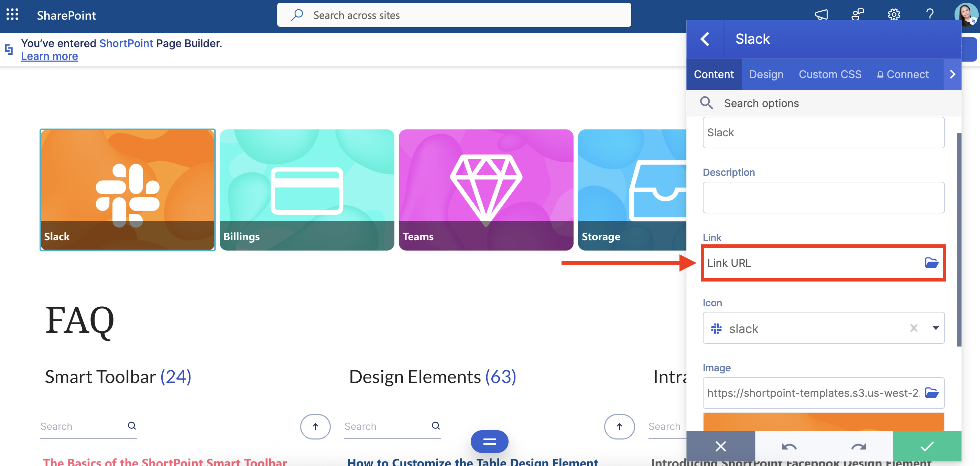980x466 pixels.
Task: Click the help question mark icon
Action: 929,15
